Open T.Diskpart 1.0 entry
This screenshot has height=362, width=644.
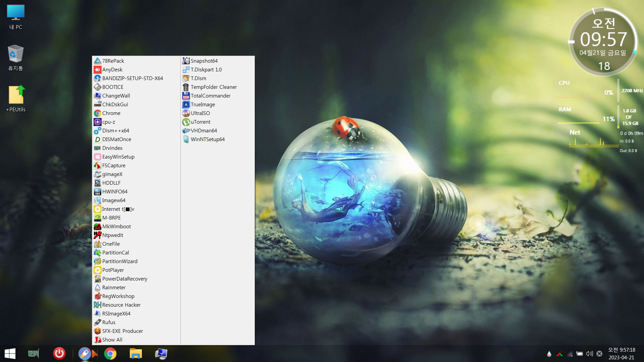click(218, 69)
